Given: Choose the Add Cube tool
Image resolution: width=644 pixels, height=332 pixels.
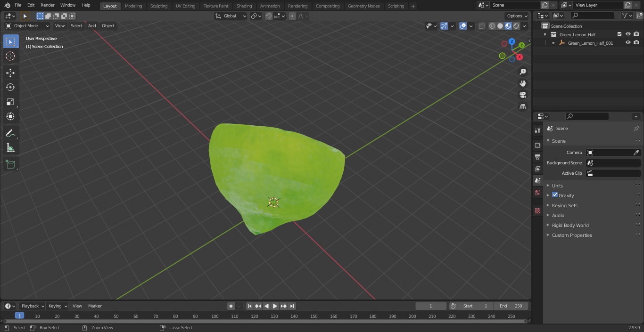Looking at the screenshot, I should coord(10,165).
